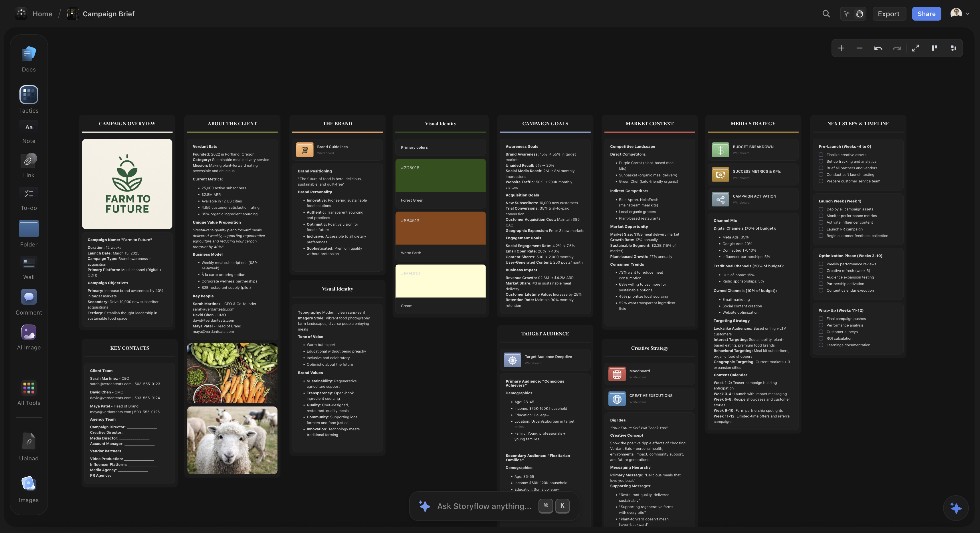
Task: Switch to the hand pan tool
Action: [x=860, y=14]
